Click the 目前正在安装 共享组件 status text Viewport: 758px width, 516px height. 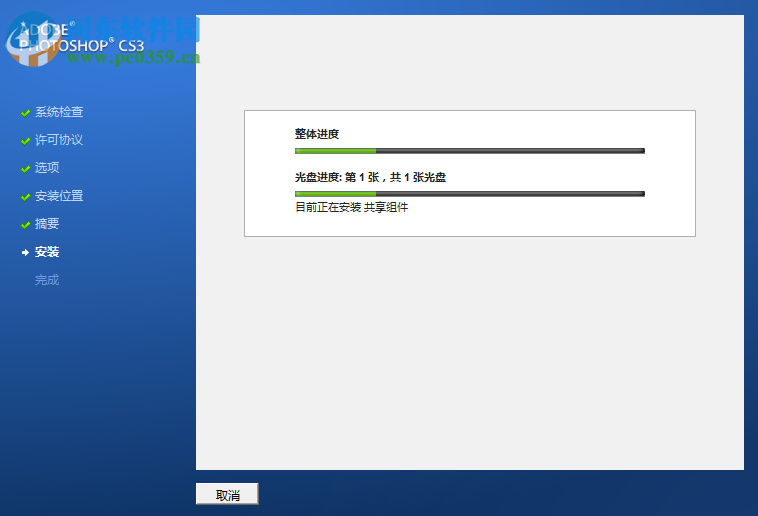[351, 207]
